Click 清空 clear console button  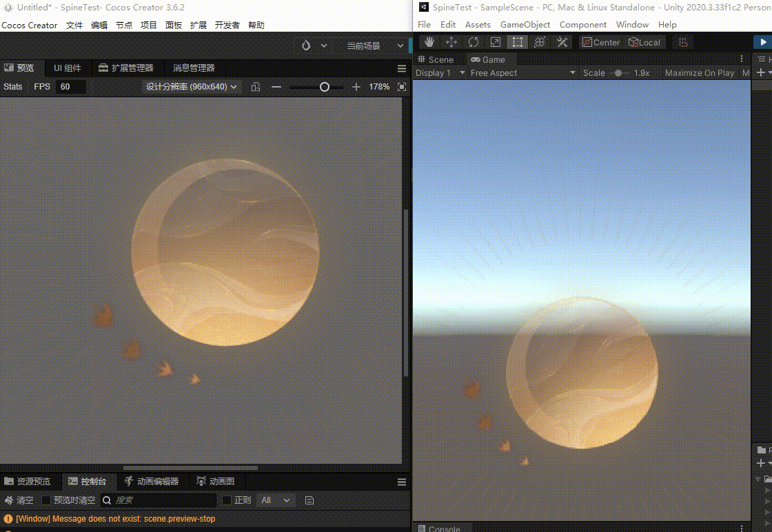pos(19,500)
